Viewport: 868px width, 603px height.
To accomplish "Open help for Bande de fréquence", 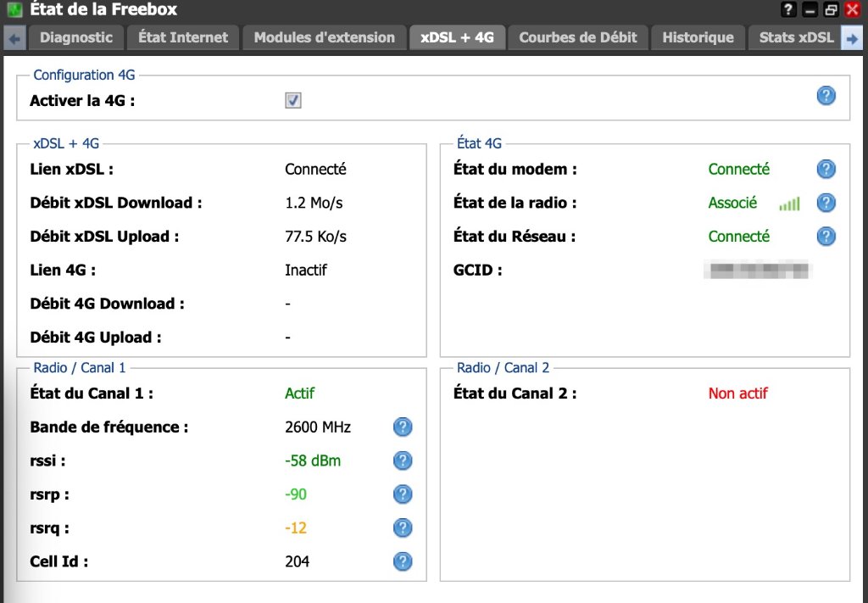I will pos(403,427).
